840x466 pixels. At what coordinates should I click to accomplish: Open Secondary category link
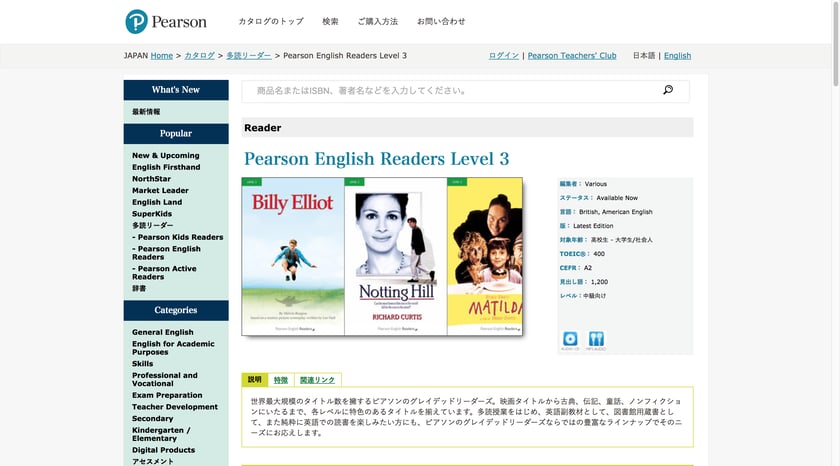pyautogui.click(x=153, y=419)
